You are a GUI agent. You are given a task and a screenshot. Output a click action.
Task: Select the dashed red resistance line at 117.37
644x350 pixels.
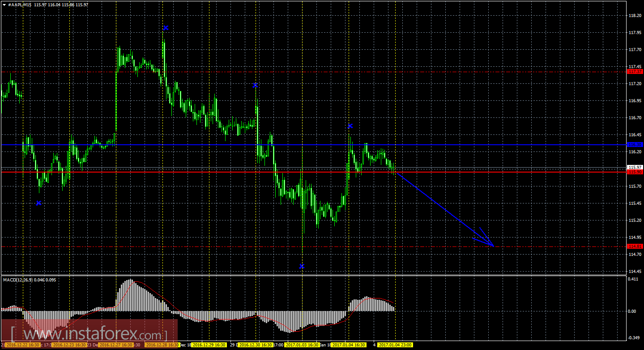pos(313,72)
